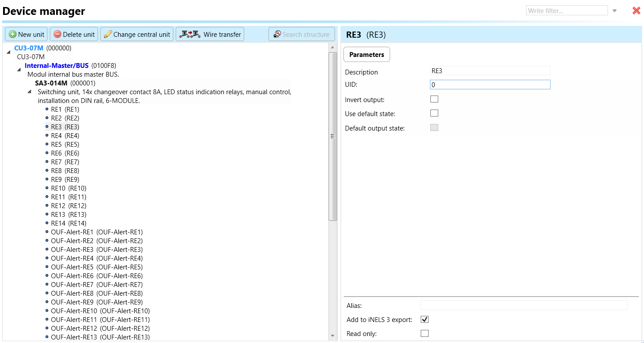Close Device manager with the red X
Viewport: 644px width, 343px height.
636,11
